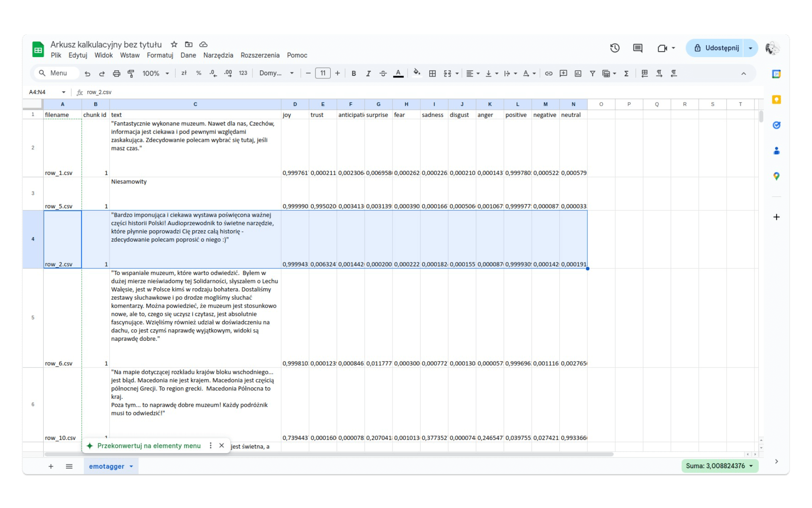Collapse the toolbar with chevron
Image resolution: width=812 pixels, height=508 pixels.
tap(743, 74)
